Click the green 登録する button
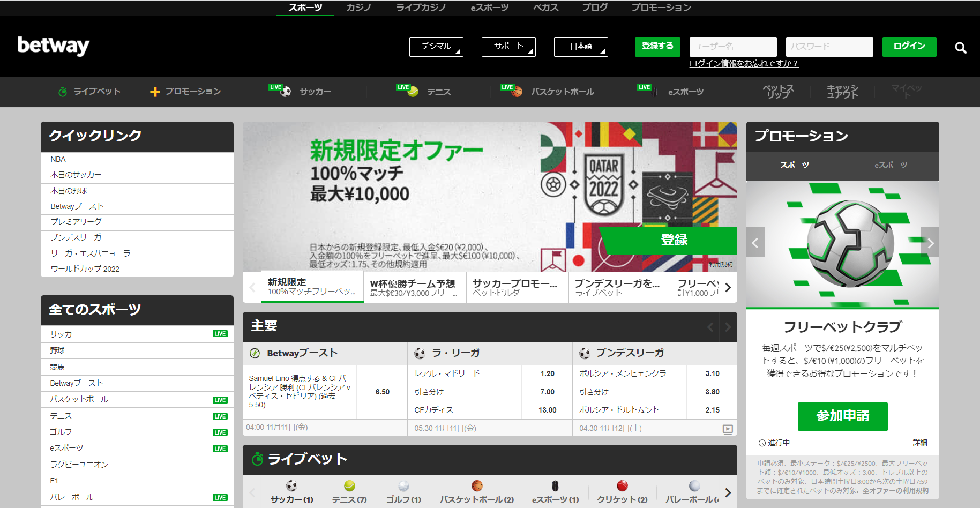 click(657, 47)
